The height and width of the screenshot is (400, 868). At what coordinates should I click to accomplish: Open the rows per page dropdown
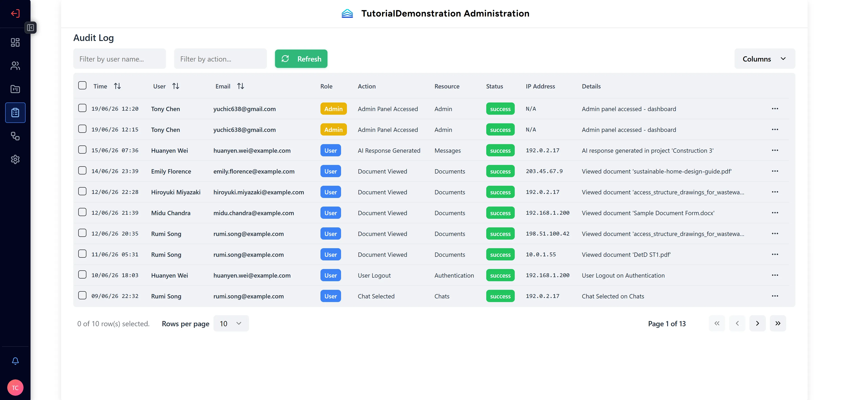[231, 324]
